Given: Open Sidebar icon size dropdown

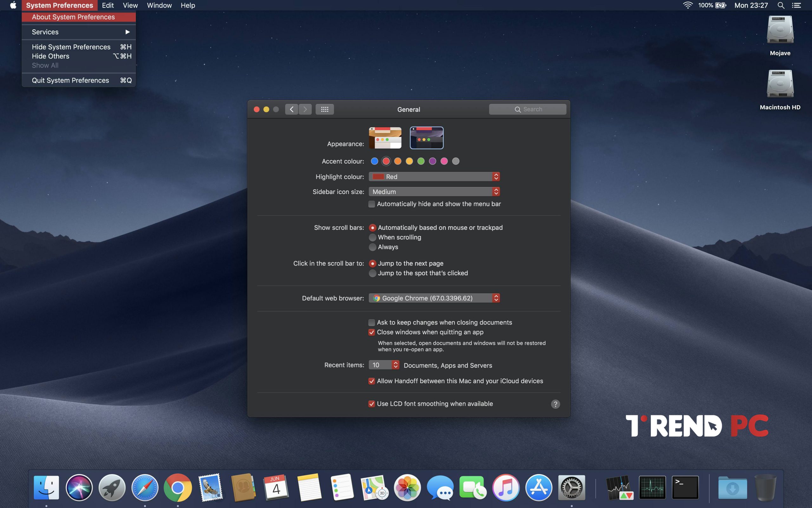Looking at the screenshot, I should click(434, 191).
